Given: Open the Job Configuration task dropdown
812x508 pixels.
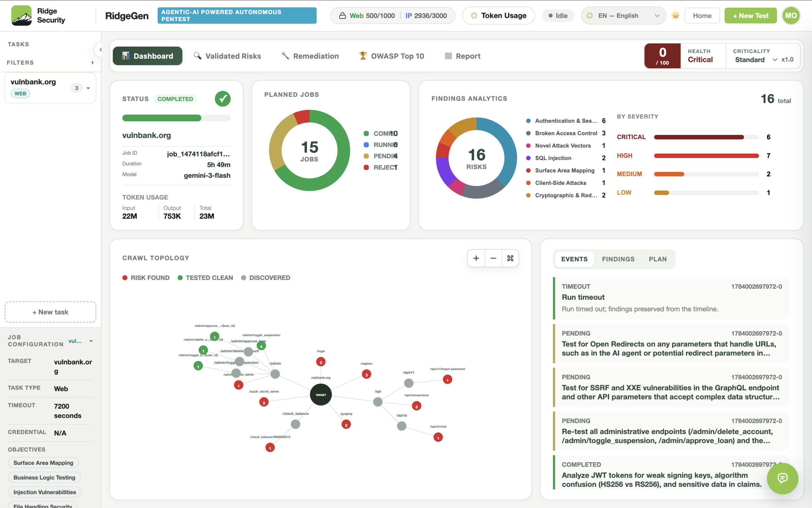Looking at the screenshot, I should coord(81,341).
